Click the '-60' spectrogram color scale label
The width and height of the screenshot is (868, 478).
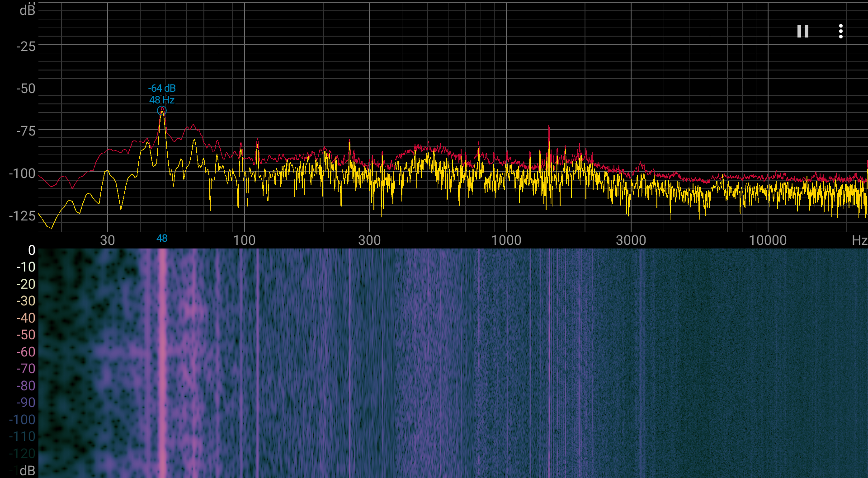point(26,352)
